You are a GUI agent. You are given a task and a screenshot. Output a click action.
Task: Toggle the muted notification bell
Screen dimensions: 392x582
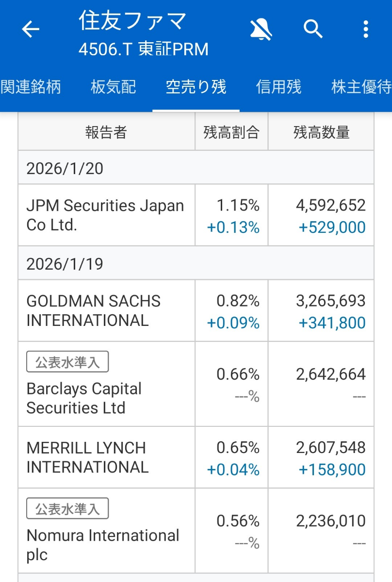(261, 30)
